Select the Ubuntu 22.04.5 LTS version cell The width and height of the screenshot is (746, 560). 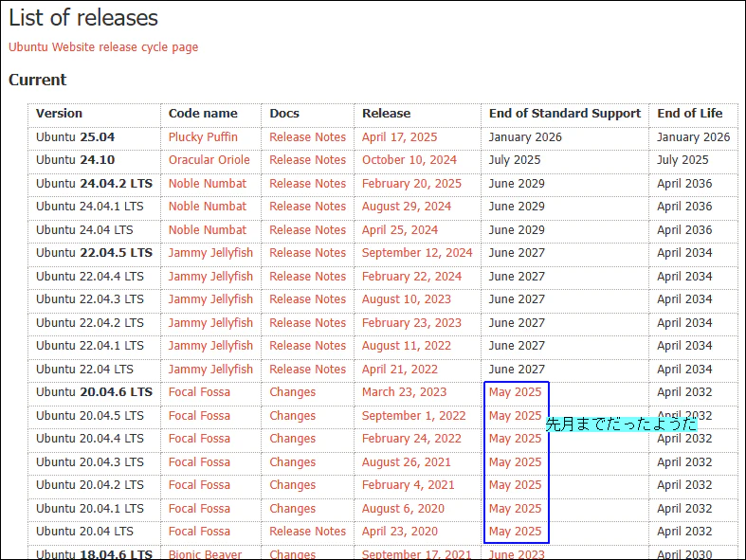click(x=94, y=253)
